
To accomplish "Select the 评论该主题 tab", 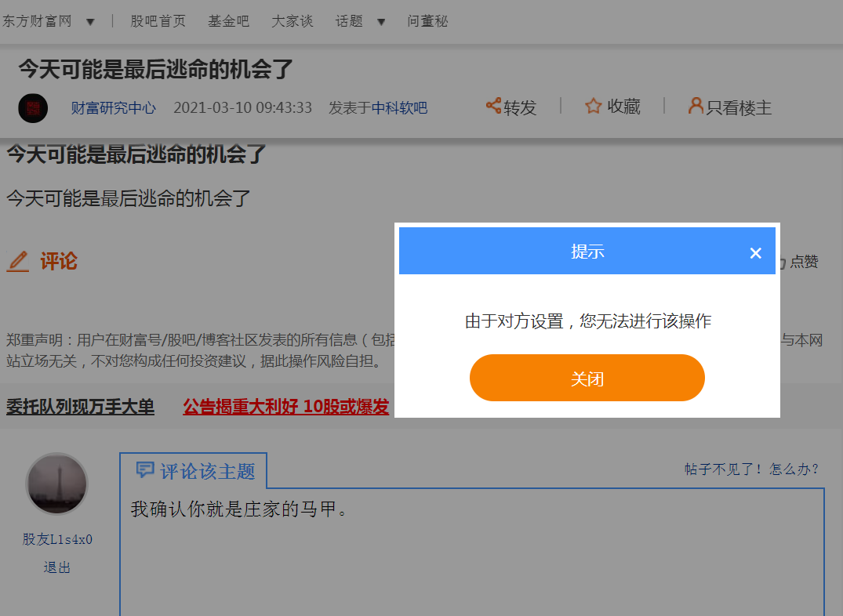I will pyautogui.click(x=194, y=471).
